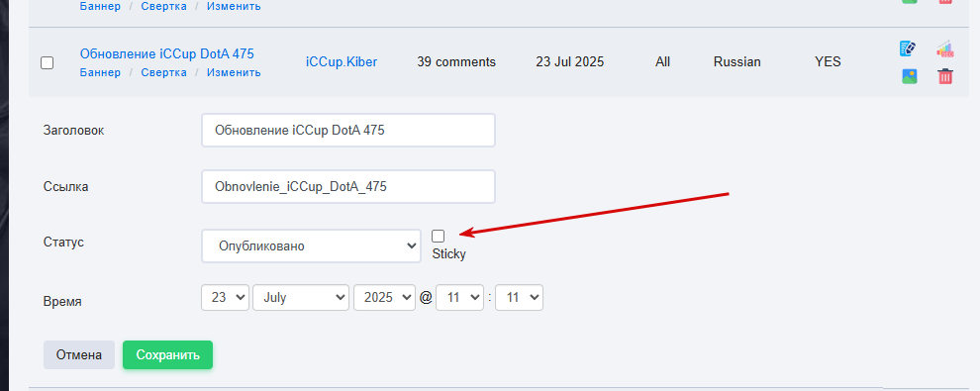
Task: Click the Сохранить button
Action: pos(167,354)
